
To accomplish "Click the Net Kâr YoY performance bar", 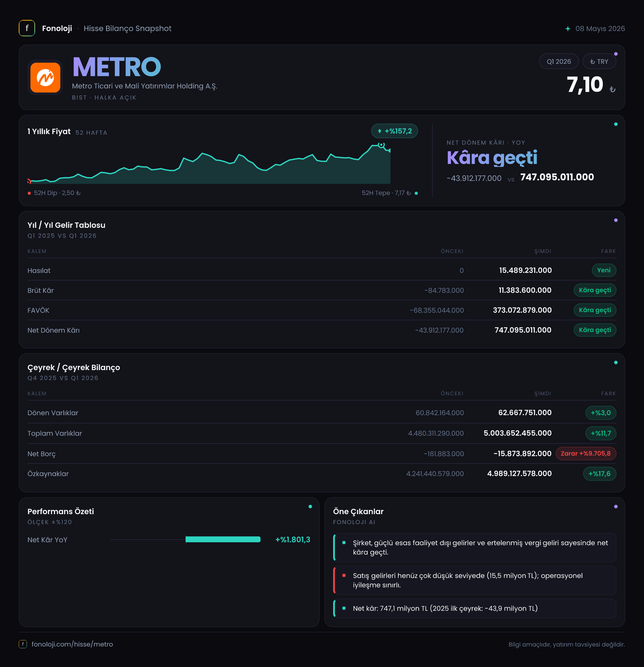I will point(223,539).
